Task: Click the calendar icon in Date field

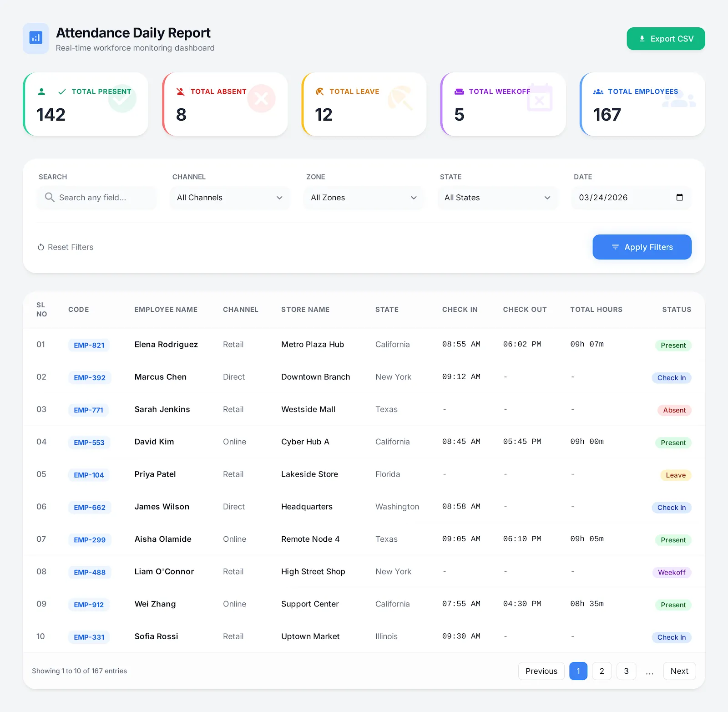Action: (679, 198)
